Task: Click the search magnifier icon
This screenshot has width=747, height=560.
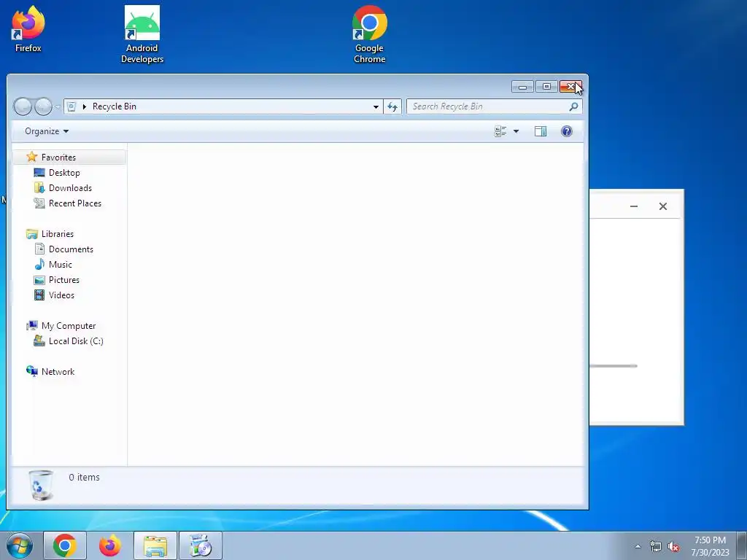Action: tap(573, 106)
